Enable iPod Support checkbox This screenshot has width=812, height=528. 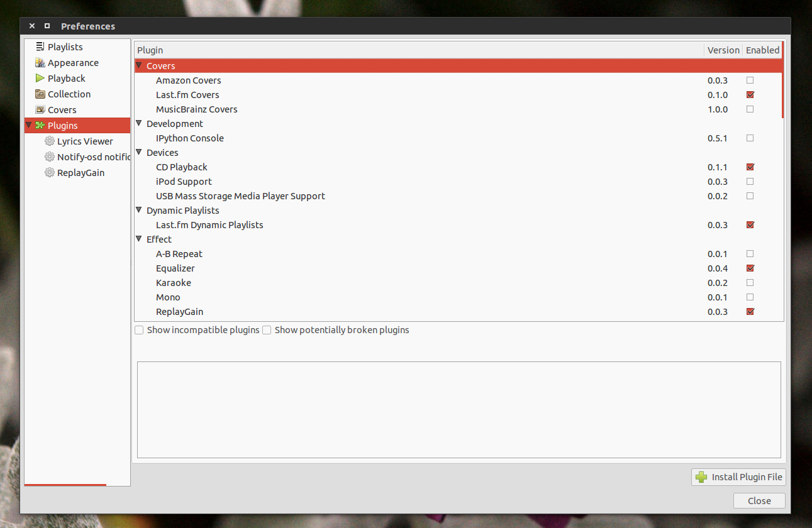pyautogui.click(x=750, y=182)
